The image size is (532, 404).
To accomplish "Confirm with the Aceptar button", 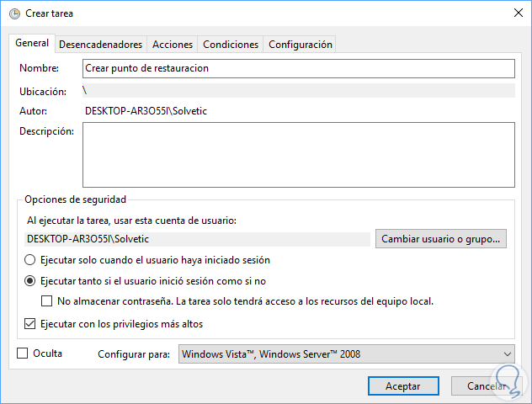I will pos(403,385).
